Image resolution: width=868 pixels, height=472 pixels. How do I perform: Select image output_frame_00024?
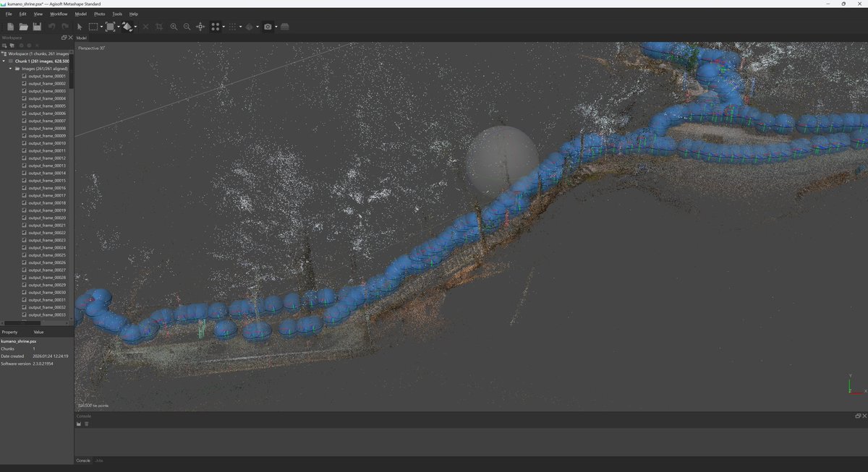(x=47, y=248)
